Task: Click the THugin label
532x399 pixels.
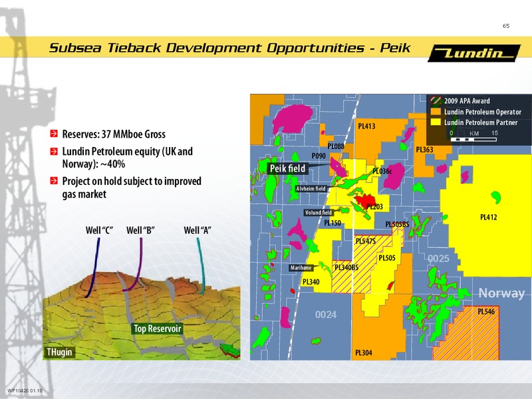Action: (59, 352)
